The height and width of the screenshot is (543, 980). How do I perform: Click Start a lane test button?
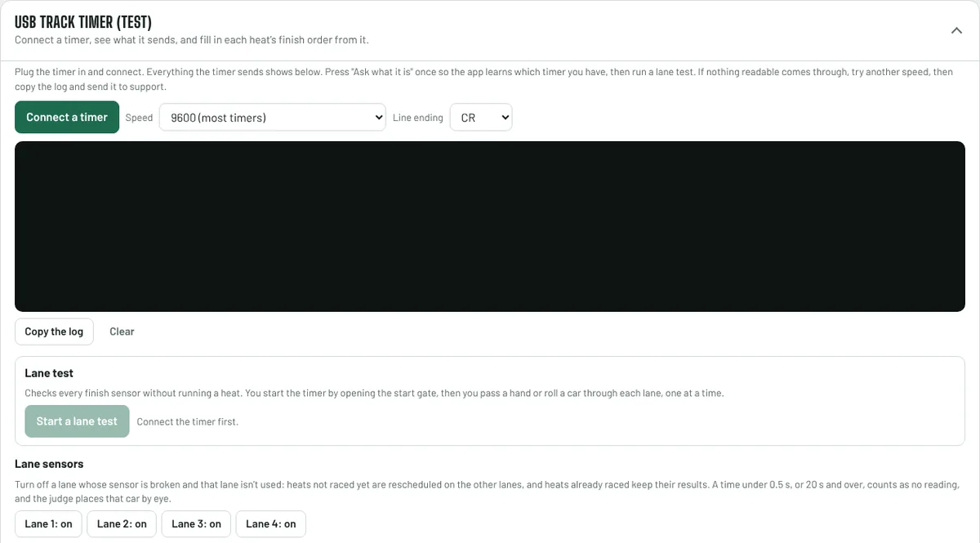click(77, 421)
